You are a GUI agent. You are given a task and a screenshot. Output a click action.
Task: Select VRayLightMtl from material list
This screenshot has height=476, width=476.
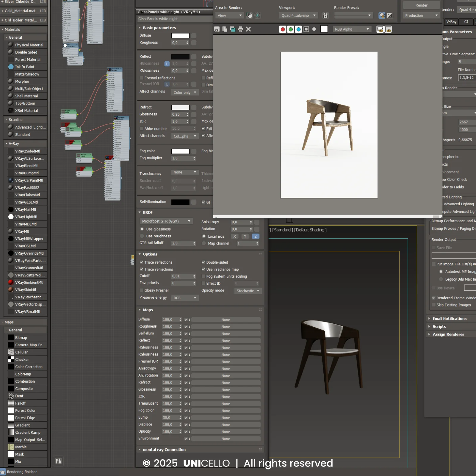tap(26, 217)
